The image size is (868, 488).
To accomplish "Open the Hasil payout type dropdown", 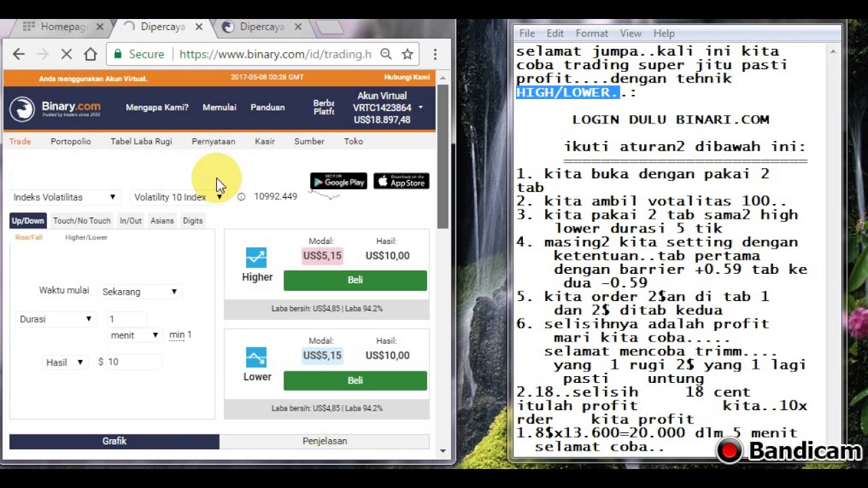I will coord(64,362).
